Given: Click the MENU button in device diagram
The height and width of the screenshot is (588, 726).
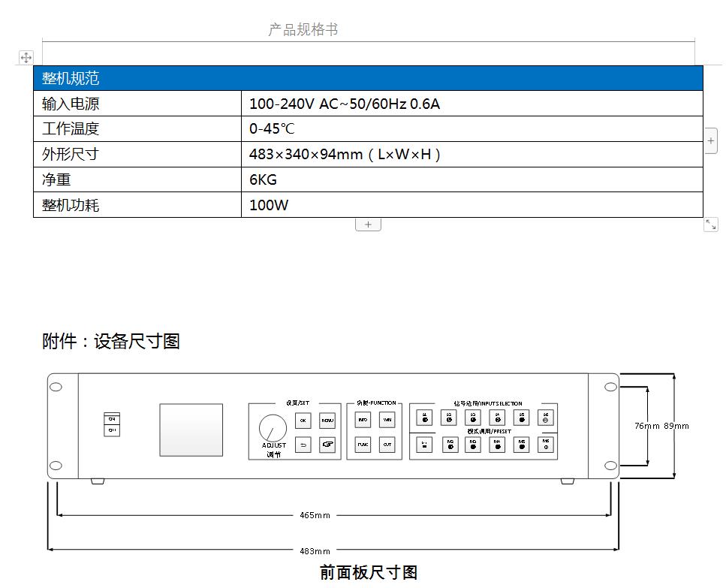Looking at the screenshot, I should (x=327, y=421).
